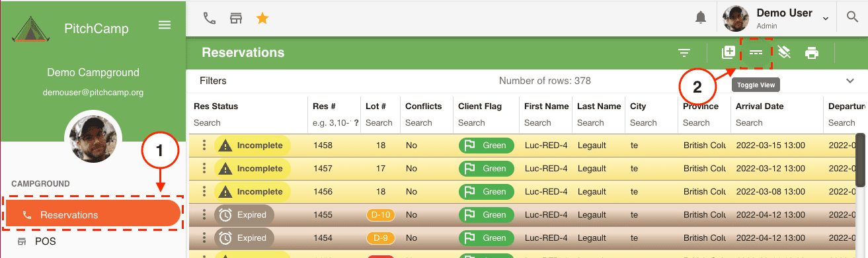Click the D-9 lot badge
Image resolution: width=868 pixels, height=258 pixels.
380,238
